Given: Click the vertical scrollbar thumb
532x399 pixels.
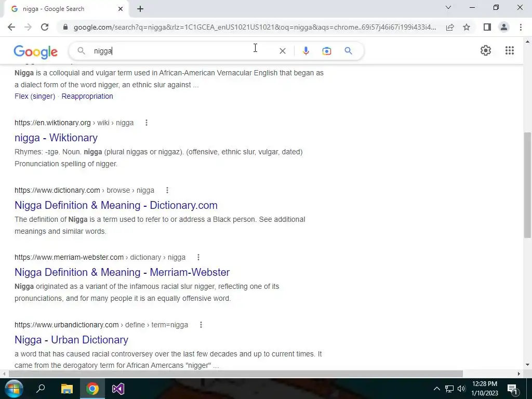Looking at the screenshot, I should tap(527, 185).
